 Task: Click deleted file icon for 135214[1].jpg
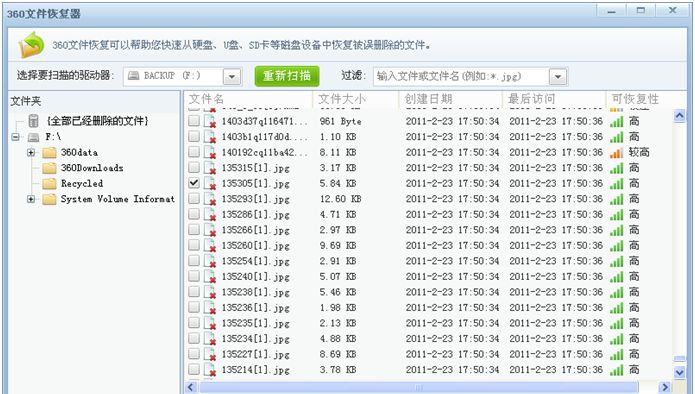pyautogui.click(x=210, y=370)
